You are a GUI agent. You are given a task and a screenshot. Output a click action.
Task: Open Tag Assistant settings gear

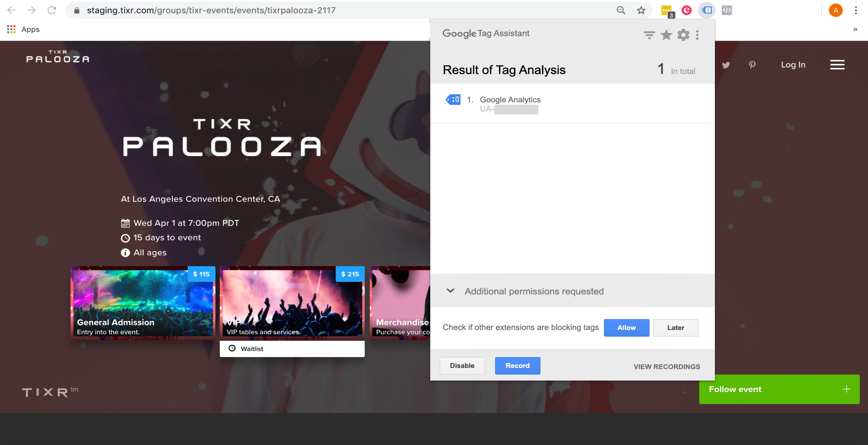point(683,35)
